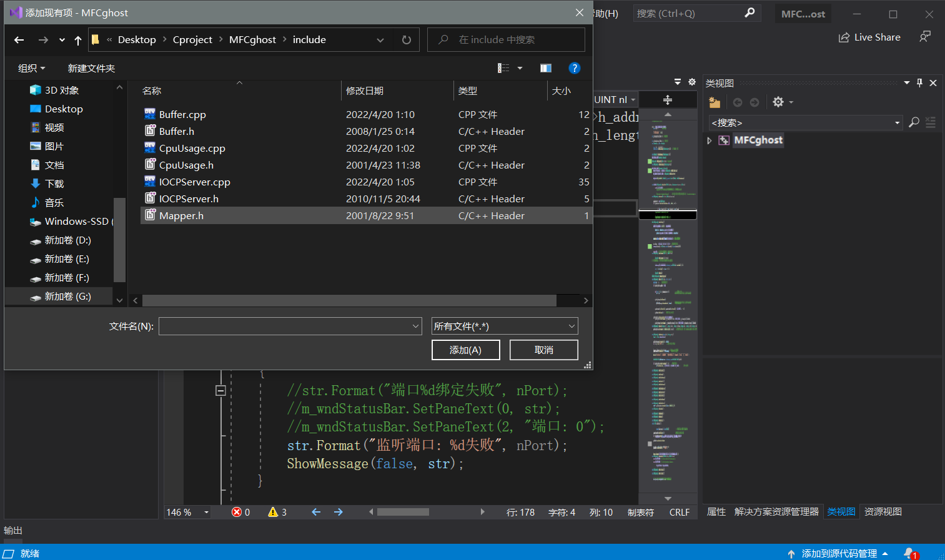Click the notifications bell in status bar
This screenshot has height=560, width=945.
point(909,553)
